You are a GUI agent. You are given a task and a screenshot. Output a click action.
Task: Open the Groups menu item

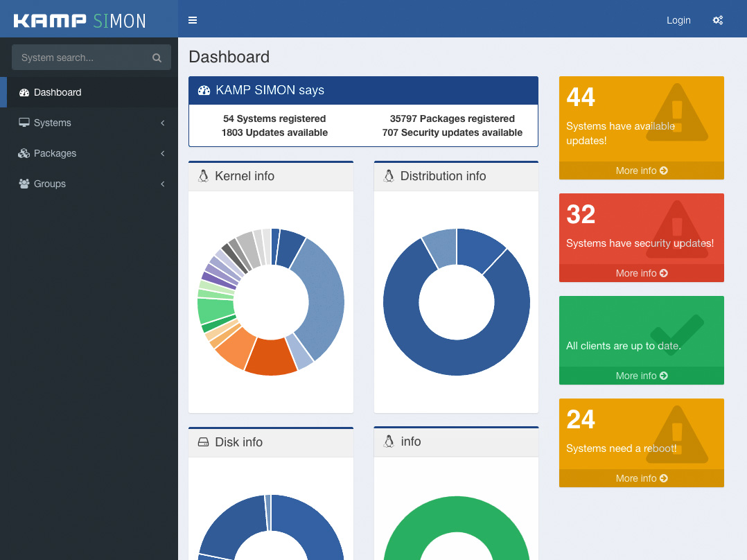(89, 184)
